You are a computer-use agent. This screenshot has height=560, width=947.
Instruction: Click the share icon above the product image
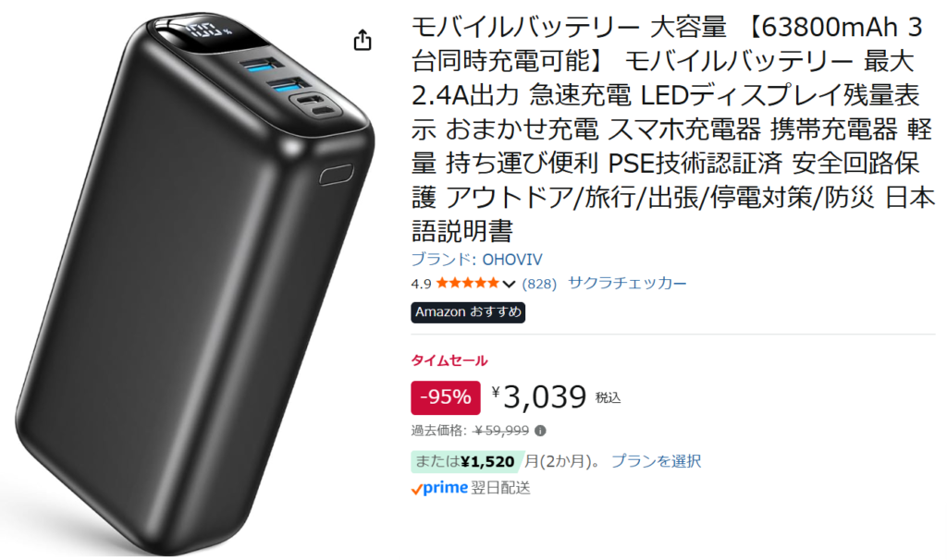tap(363, 40)
